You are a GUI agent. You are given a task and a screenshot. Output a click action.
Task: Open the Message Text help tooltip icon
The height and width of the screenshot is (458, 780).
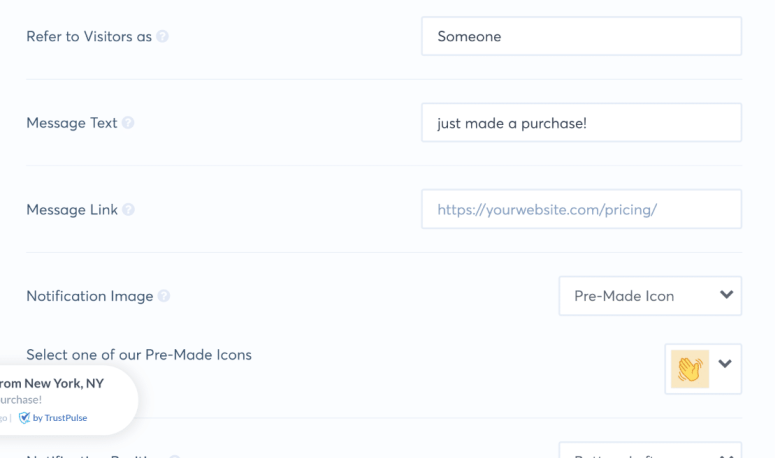pyautogui.click(x=128, y=123)
